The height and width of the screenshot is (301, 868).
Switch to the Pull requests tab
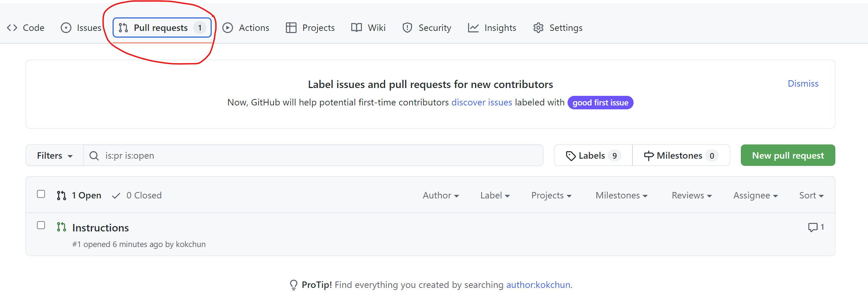point(162,28)
